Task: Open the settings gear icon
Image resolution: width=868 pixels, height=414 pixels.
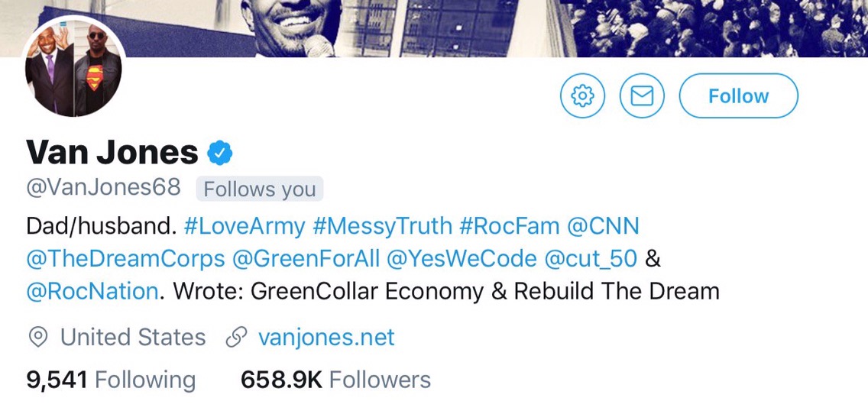Action: [582, 96]
